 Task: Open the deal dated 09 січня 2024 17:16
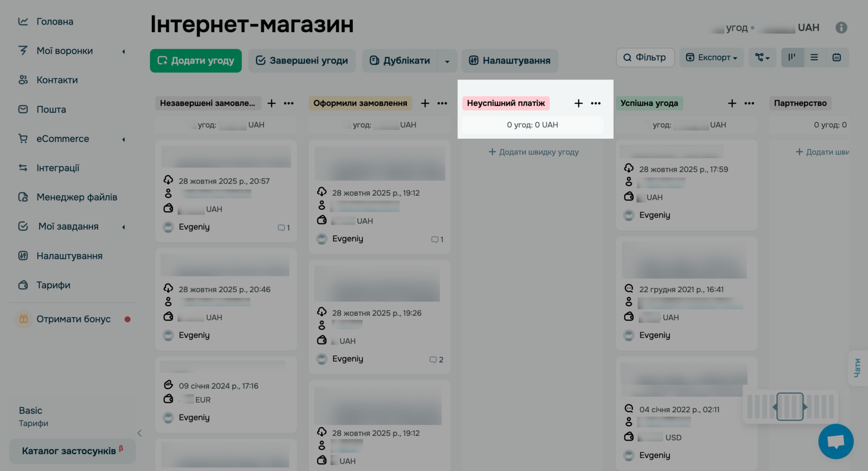tap(226, 394)
